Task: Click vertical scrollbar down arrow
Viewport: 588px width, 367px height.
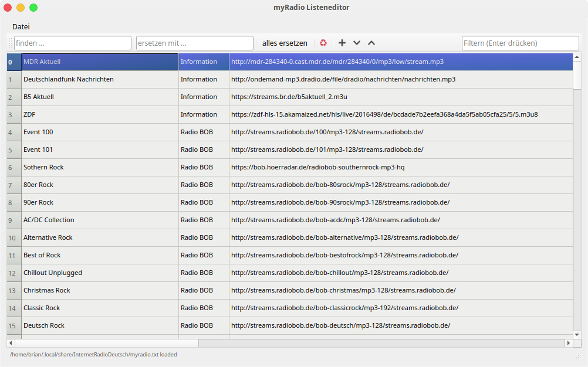Action: (x=577, y=335)
